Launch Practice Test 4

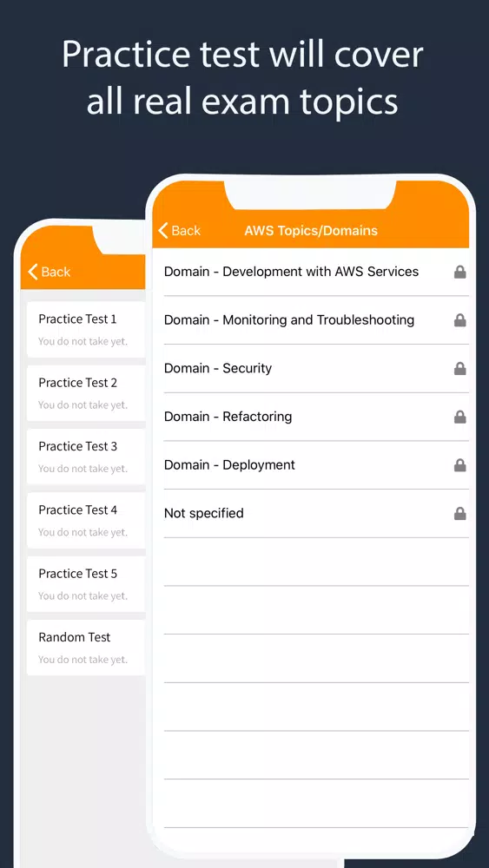point(86,520)
